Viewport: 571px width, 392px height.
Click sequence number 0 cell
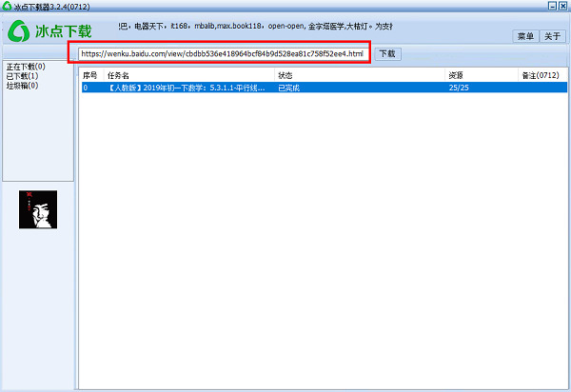(x=86, y=88)
